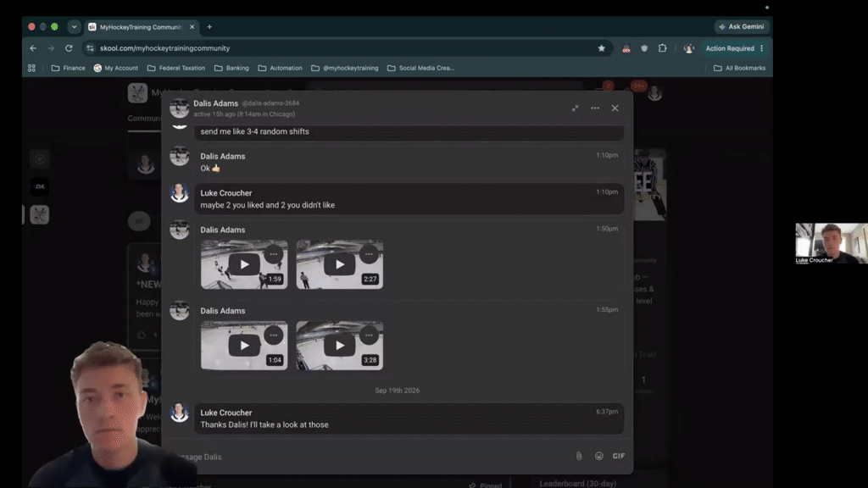This screenshot has width=868, height=488.
Task: Open a new browser tab
Action: (x=209, y=26)
